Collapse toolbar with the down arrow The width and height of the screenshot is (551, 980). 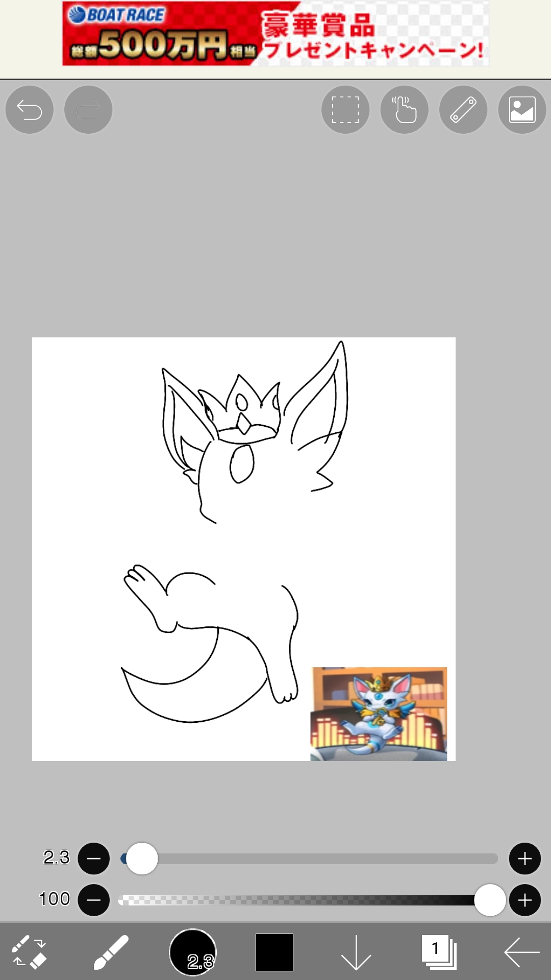pos(356,952)
